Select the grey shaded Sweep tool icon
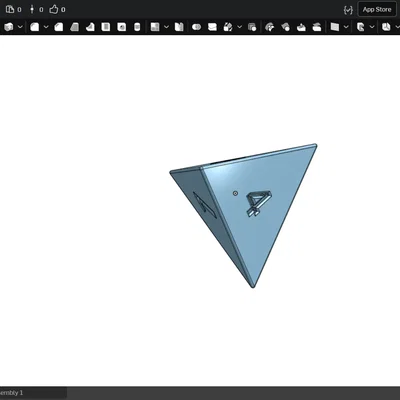400x400 pixels. pyautogui.click(x=74, y=27)
